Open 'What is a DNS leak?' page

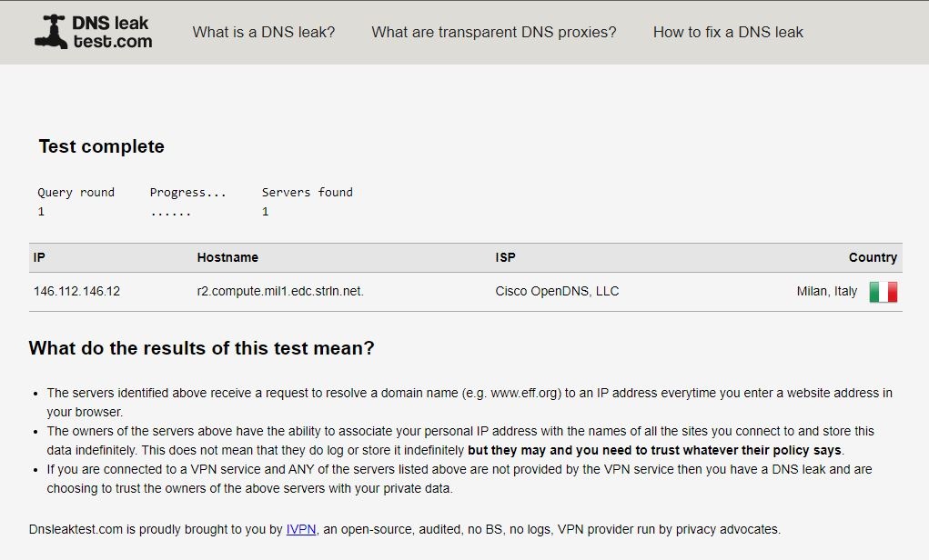pyautogui.click(x=264, y=32)
